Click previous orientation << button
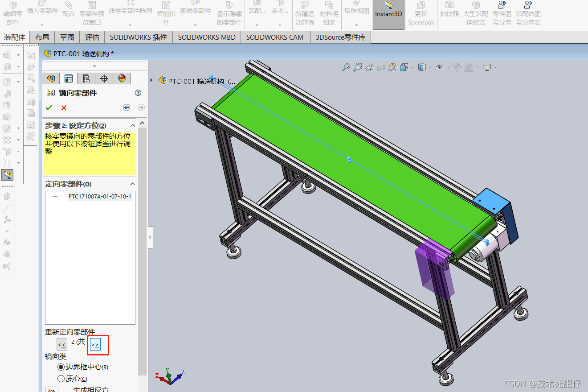 click(x=62, y=344)
